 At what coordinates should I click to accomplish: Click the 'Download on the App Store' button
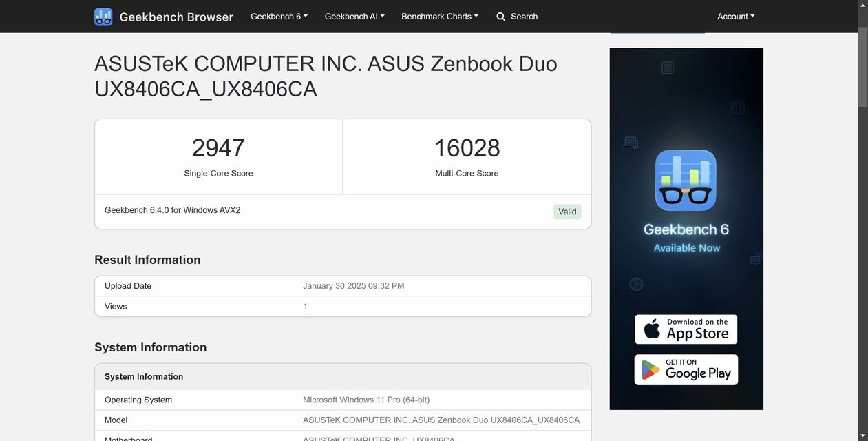pyautogui.click(x=686, y=329)
